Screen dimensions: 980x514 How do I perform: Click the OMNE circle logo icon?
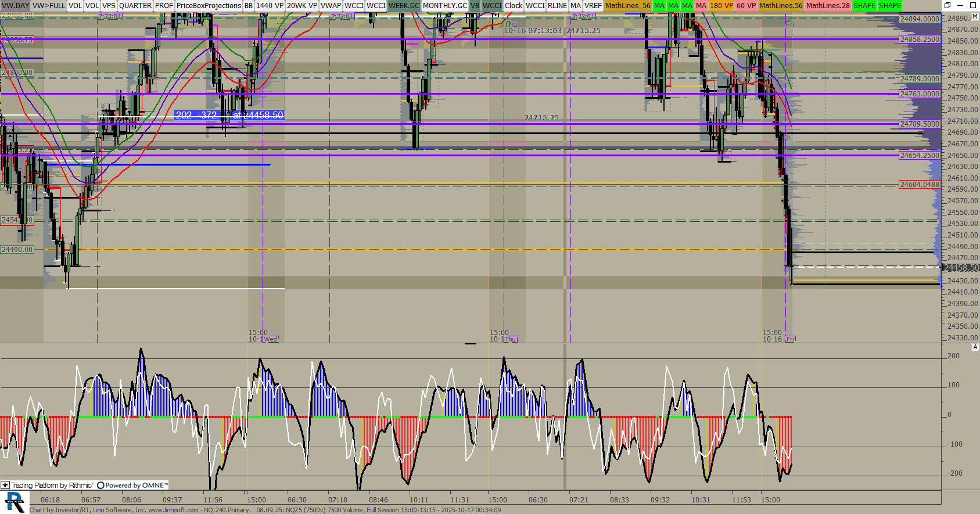(100, 485)
